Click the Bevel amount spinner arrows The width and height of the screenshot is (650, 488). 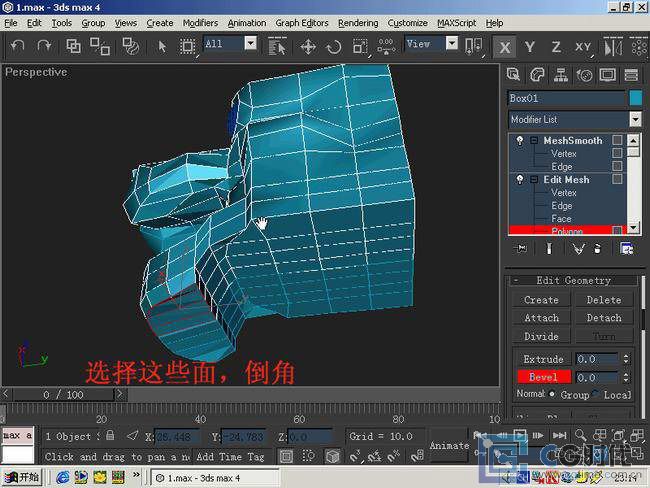point(626,377)
